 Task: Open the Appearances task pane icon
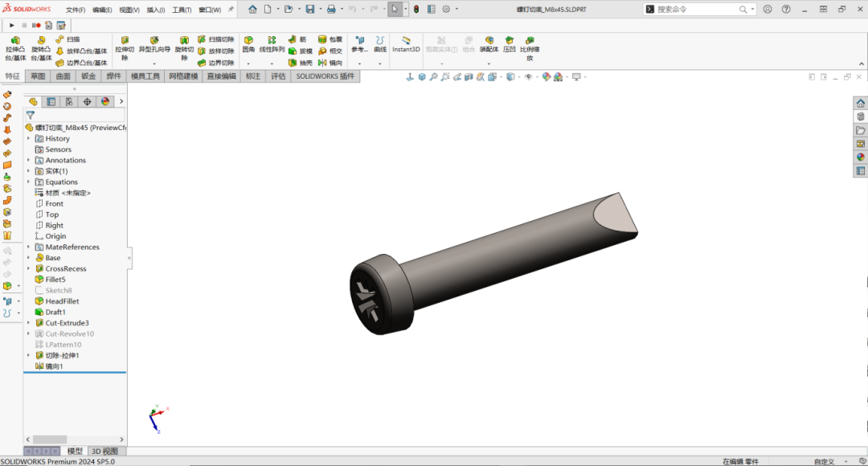pyautogui.click(x=860, y=157)
